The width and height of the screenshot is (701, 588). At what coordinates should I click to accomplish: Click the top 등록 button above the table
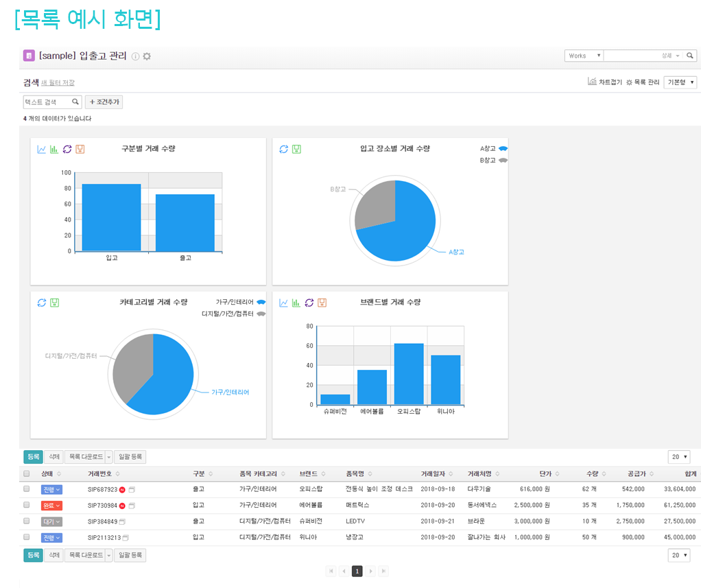[32, 457]
